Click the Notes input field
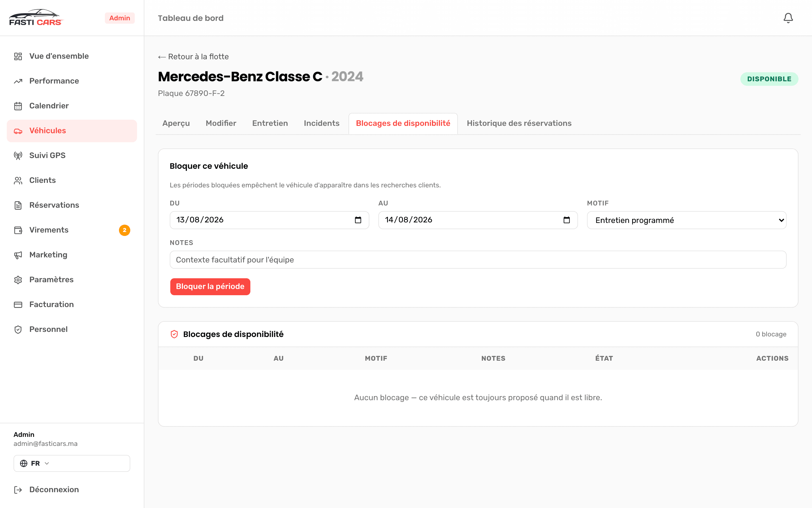 click(478, 260)
